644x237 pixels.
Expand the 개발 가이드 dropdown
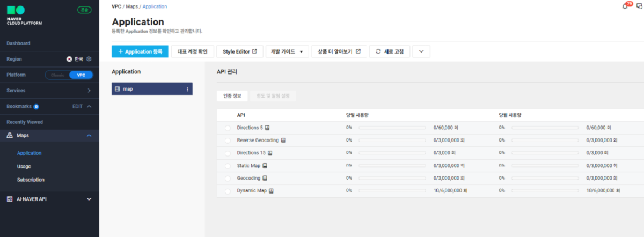click(287, 51)
